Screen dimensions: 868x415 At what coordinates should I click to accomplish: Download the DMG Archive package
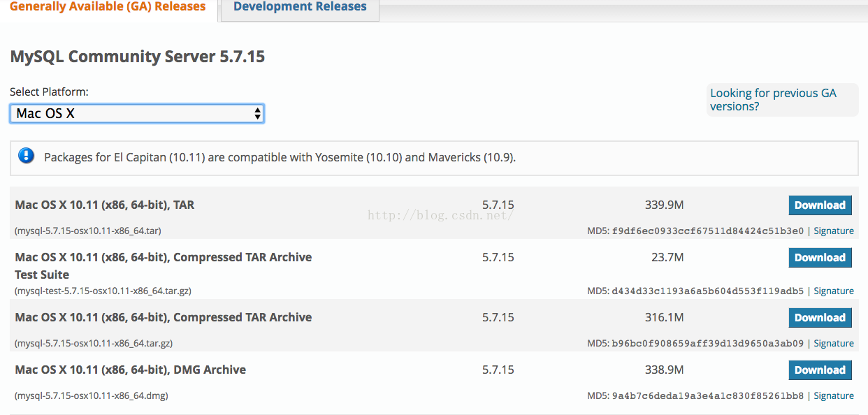point(820,370)
